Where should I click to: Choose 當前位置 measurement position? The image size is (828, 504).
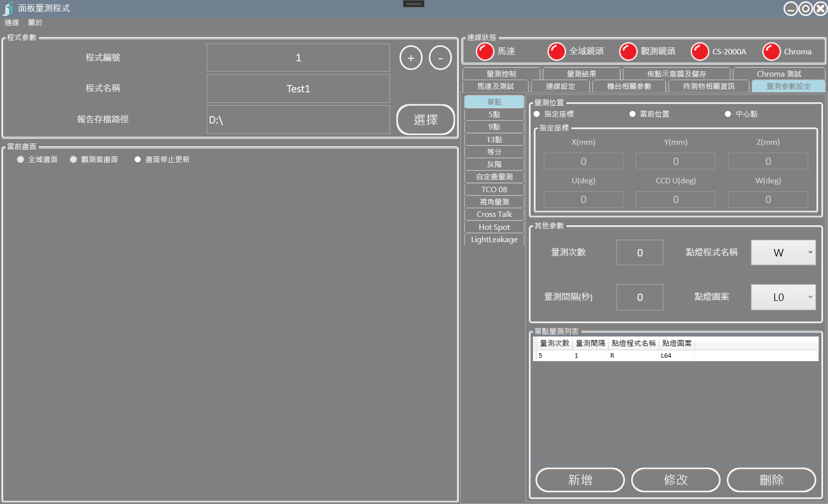pos(632,114)
